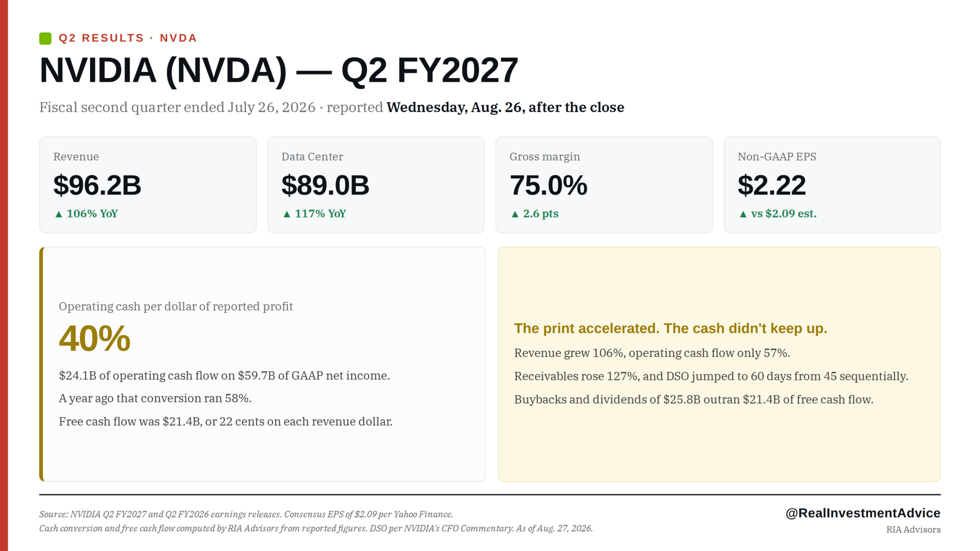Click the @RealInvestmentAdvice handle

pyautogui.click(x=863, y=513)
